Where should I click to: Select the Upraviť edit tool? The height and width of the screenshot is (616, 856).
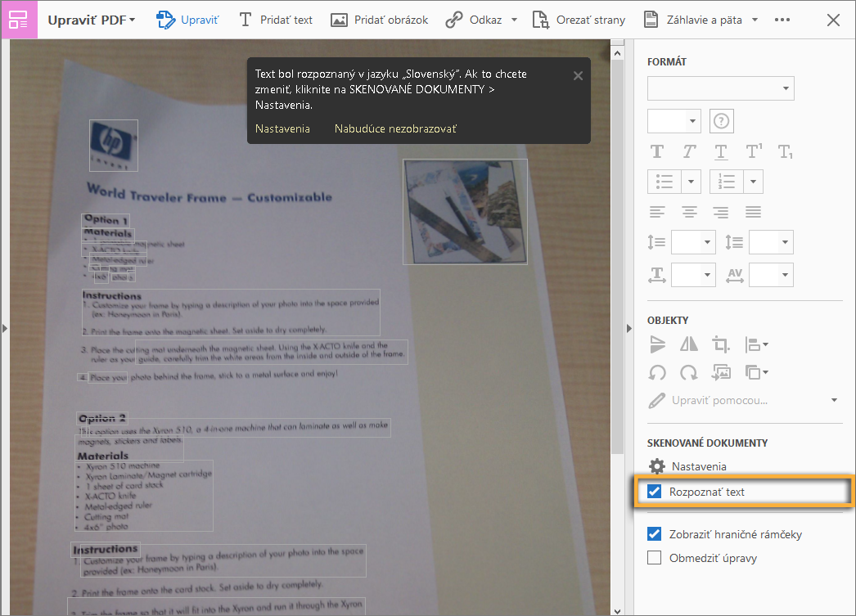click(187, 20)
